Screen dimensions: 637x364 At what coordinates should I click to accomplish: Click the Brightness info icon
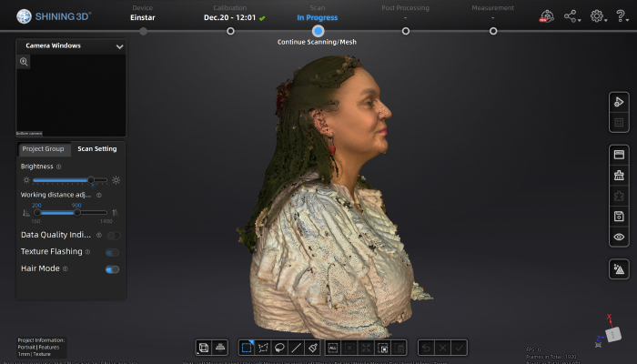click(x=58, y=167)
